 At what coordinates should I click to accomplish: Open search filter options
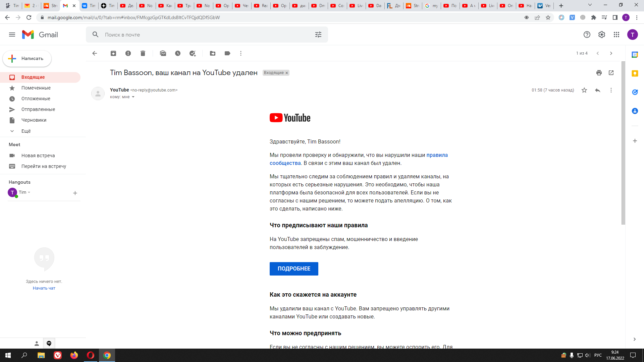coord(318,35)
